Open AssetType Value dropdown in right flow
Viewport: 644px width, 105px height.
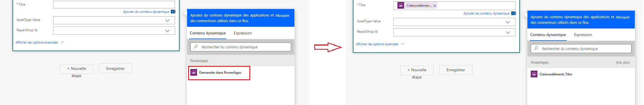coord(454,22)
